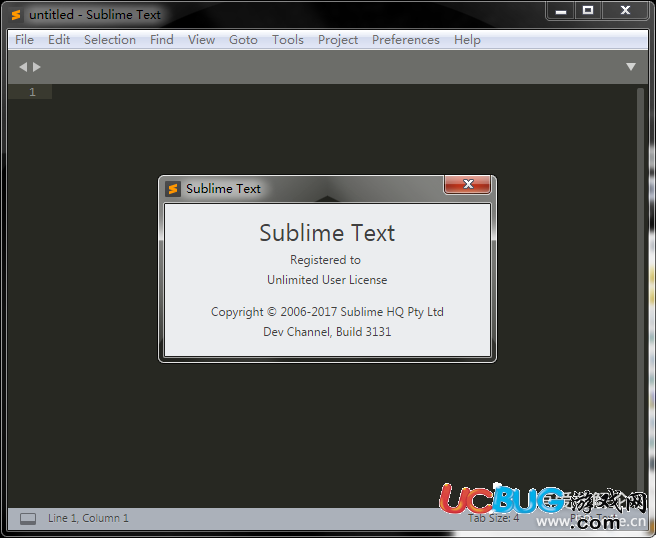Viewport: 656px width, 538px height.
Task: Open the View menu
Action: pyautogui.click(x=201, y=40)
